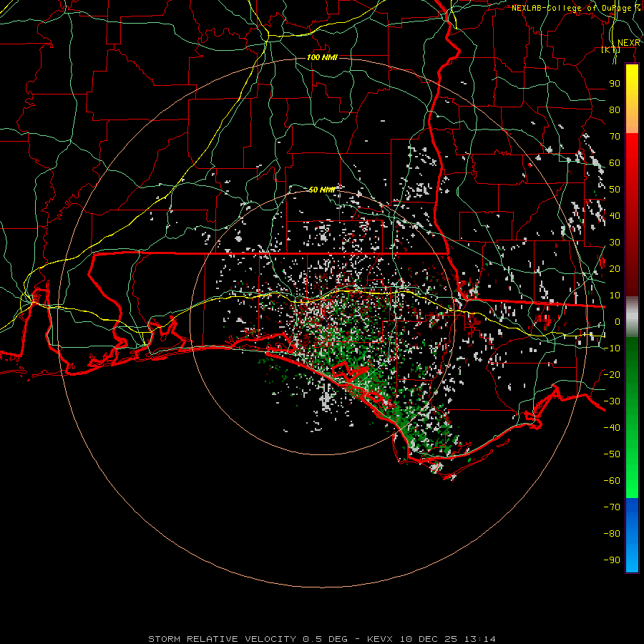The width and height of the screenshot is (644, 644).
Task: Click the 10 value on velocity scale
Action: click(615, 296)
